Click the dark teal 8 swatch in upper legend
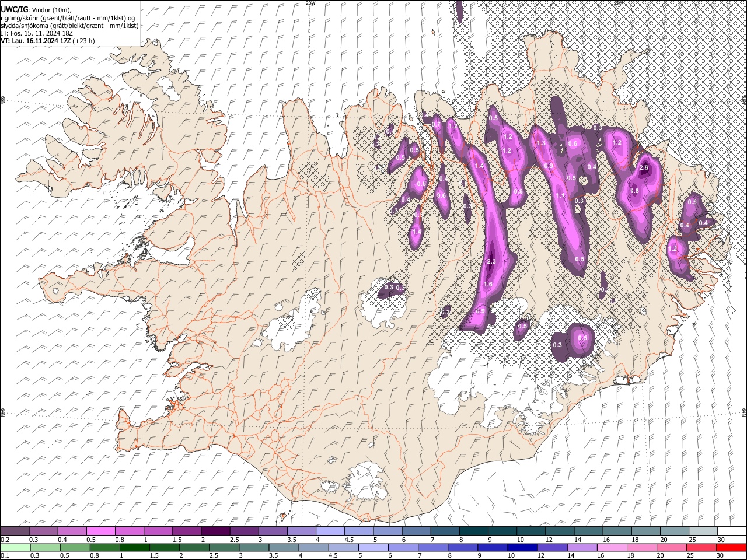The image size is (747, 560). tap(473, 531)
